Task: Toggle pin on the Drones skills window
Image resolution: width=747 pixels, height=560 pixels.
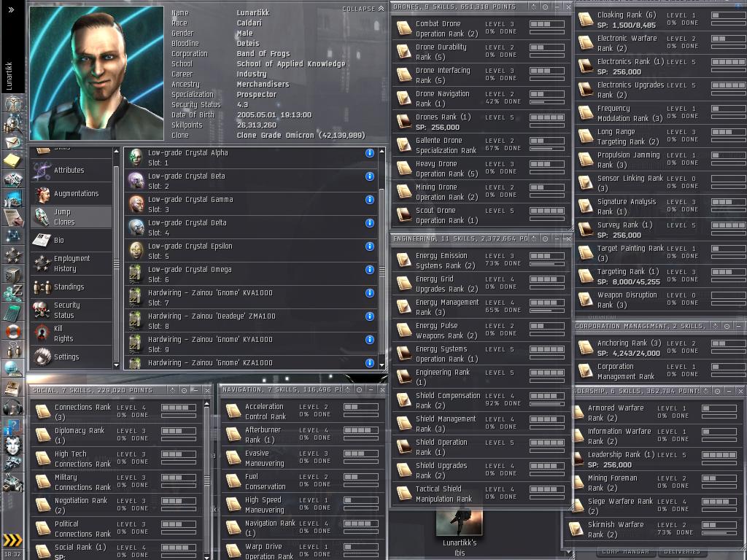Action: coord(545,7)
